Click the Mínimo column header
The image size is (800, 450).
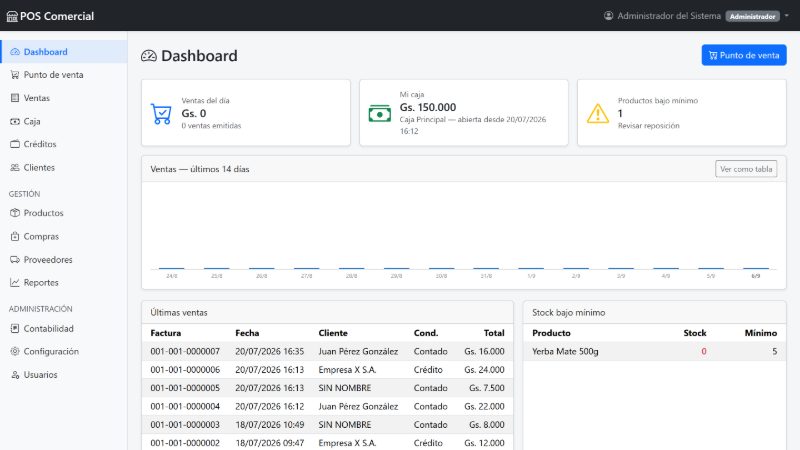(x=761, y=333)
